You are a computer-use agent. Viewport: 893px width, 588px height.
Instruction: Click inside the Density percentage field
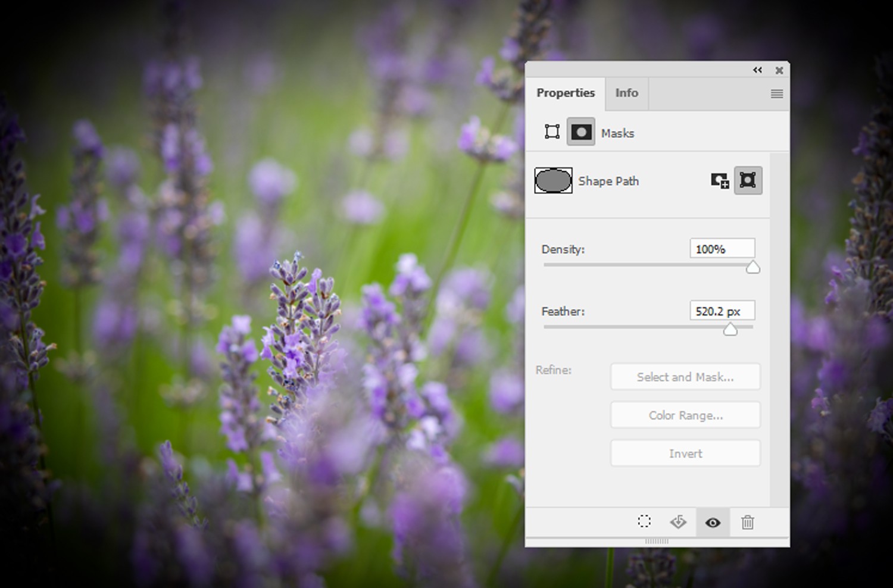pos(722,248)
